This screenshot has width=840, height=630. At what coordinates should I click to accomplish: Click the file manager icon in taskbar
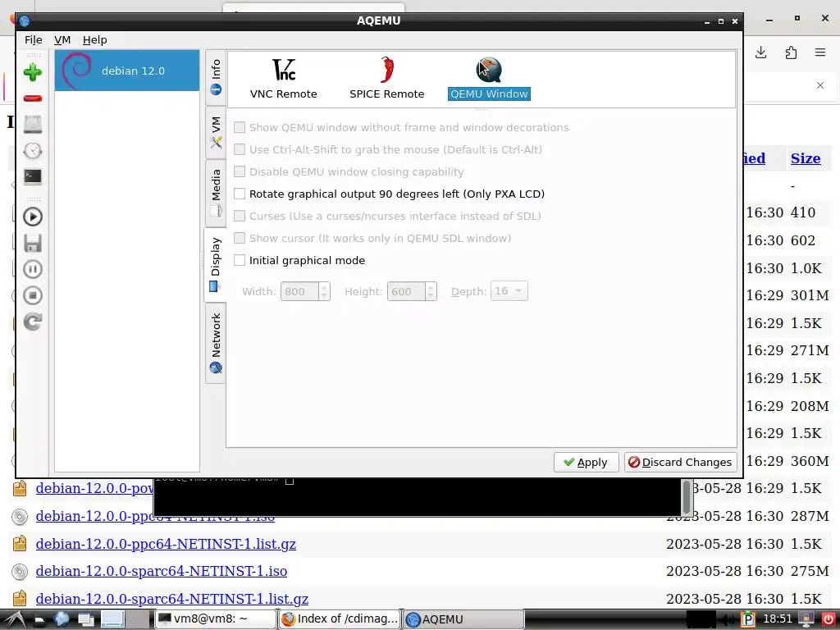click(x=39, y=620)
